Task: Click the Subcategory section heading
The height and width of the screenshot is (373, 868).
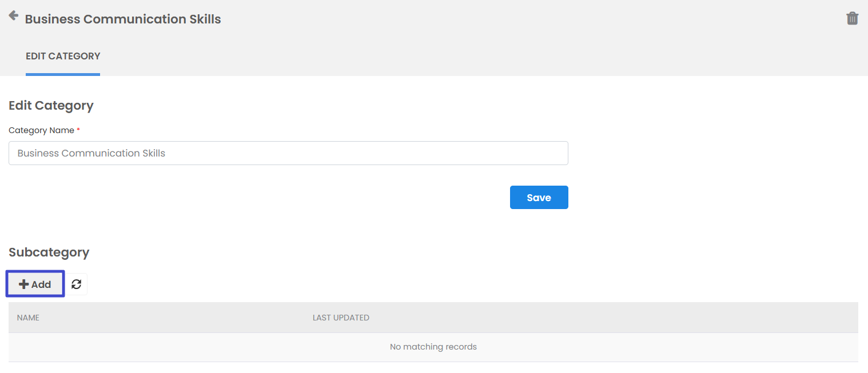Action: coord(49,252)
